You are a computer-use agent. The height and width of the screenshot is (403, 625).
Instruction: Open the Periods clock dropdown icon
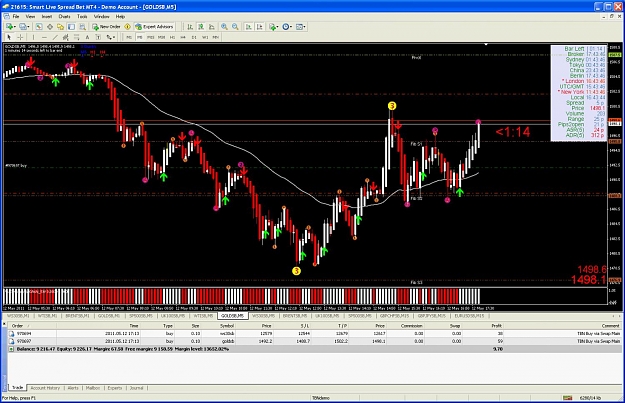[287, 27]
